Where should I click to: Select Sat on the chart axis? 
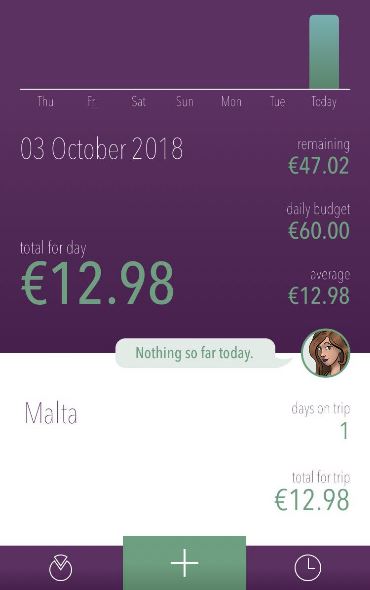point(138,102)
